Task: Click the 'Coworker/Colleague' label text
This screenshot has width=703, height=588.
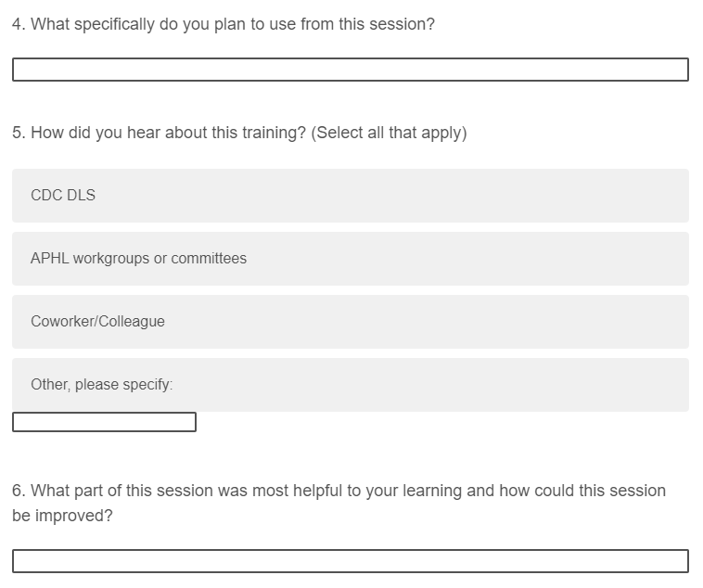Action: [x=97, y=322]
